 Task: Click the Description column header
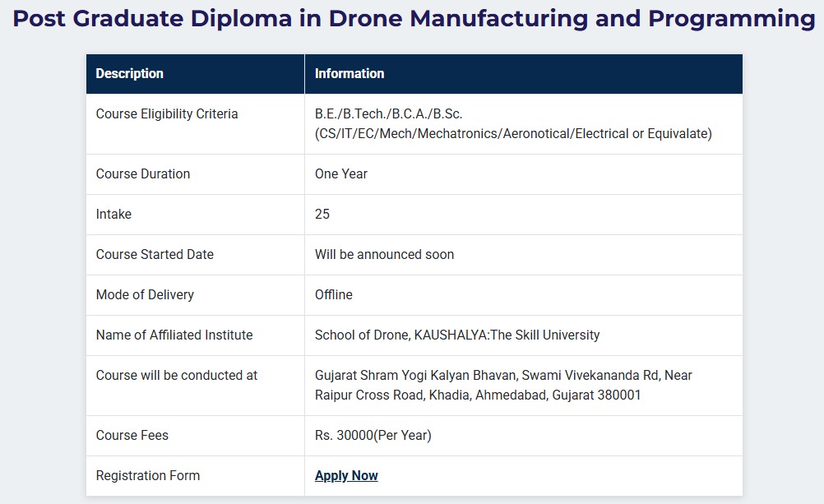[x=130, y=73]
